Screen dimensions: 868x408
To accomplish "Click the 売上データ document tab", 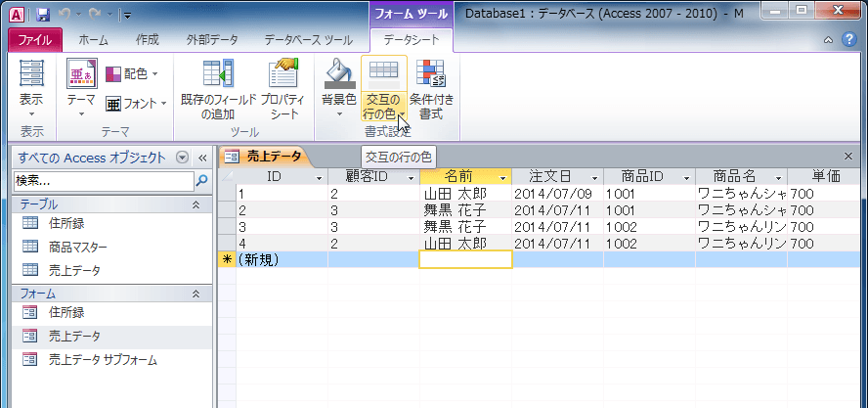I will coord(266,157).
